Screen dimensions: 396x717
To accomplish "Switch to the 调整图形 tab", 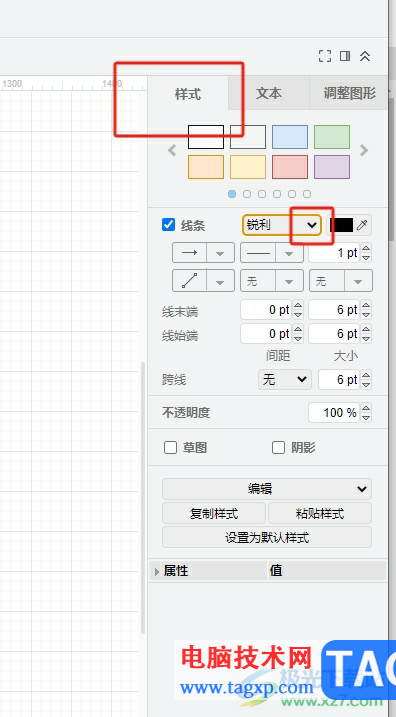I will pyautogui.click(x=350, y=93).
